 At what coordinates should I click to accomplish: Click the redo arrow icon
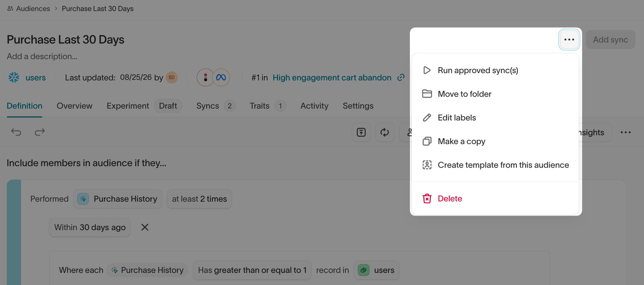coord(40,132)
